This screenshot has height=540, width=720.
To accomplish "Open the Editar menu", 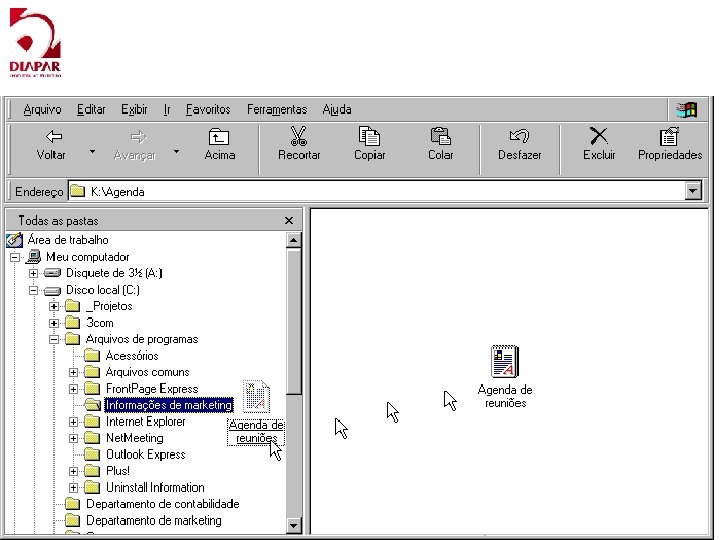I will (91, 110).
